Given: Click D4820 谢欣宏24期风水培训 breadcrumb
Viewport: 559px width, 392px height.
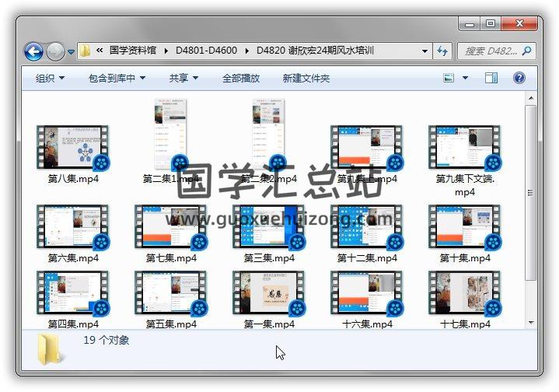Looking at the screenshot, I should point(315,51).
